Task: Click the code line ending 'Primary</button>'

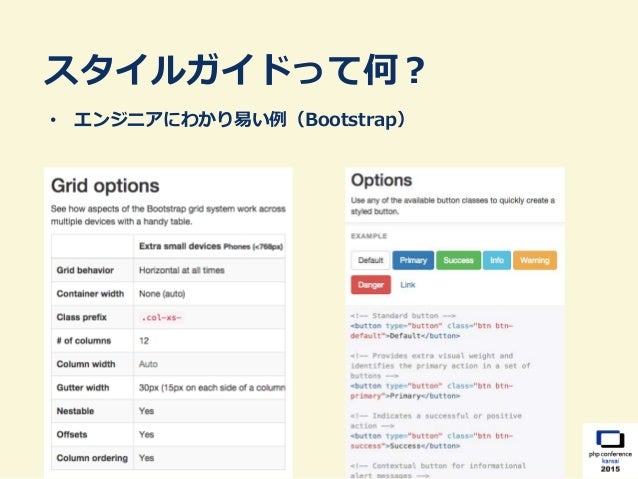Action: point(405,396)
